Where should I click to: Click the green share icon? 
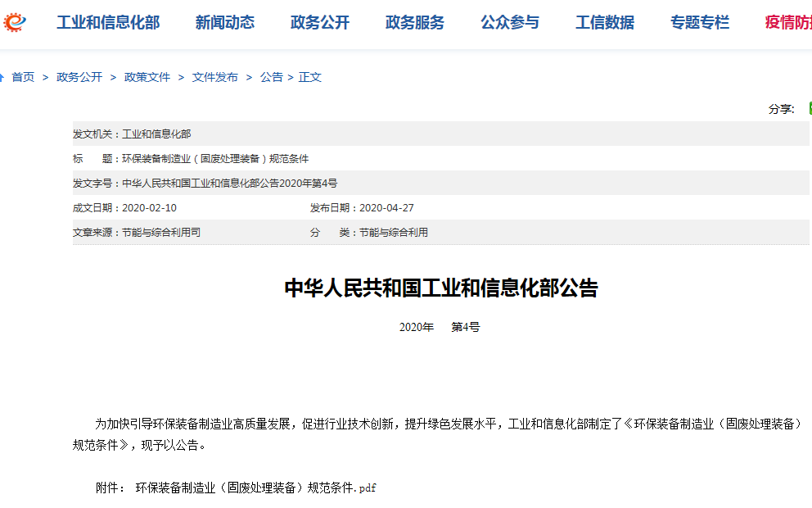pyautogui.click(x=809, y=108)
